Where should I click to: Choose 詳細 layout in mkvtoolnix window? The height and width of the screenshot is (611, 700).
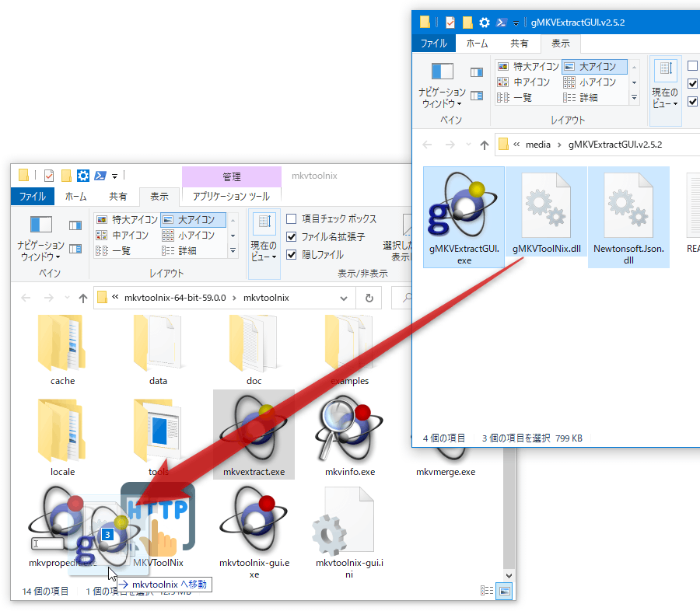click(180, 251)
